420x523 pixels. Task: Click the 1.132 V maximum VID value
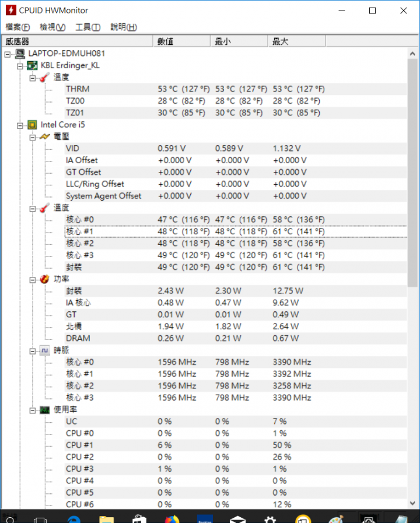click(x=286, y=149)
